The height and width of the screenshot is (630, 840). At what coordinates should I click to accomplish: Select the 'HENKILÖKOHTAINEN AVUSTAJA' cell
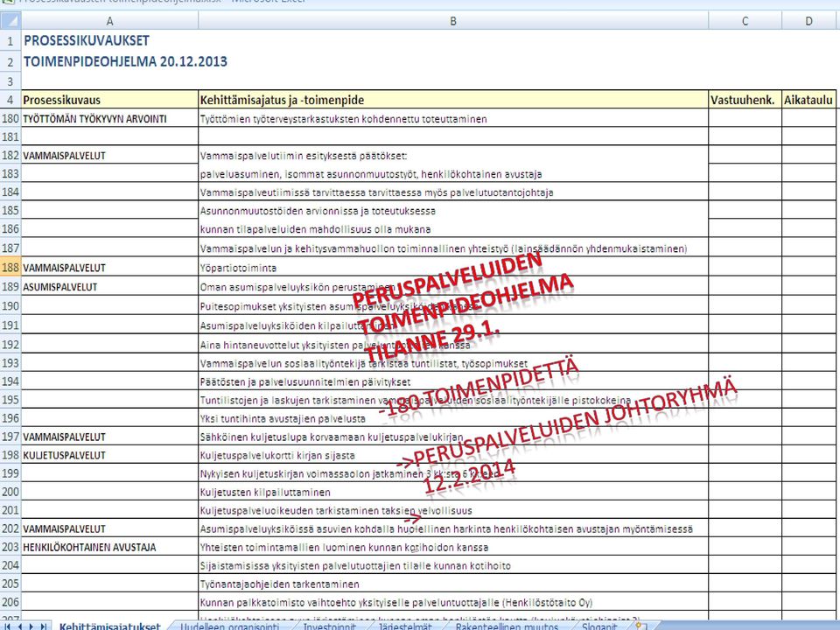click(110, 547)
